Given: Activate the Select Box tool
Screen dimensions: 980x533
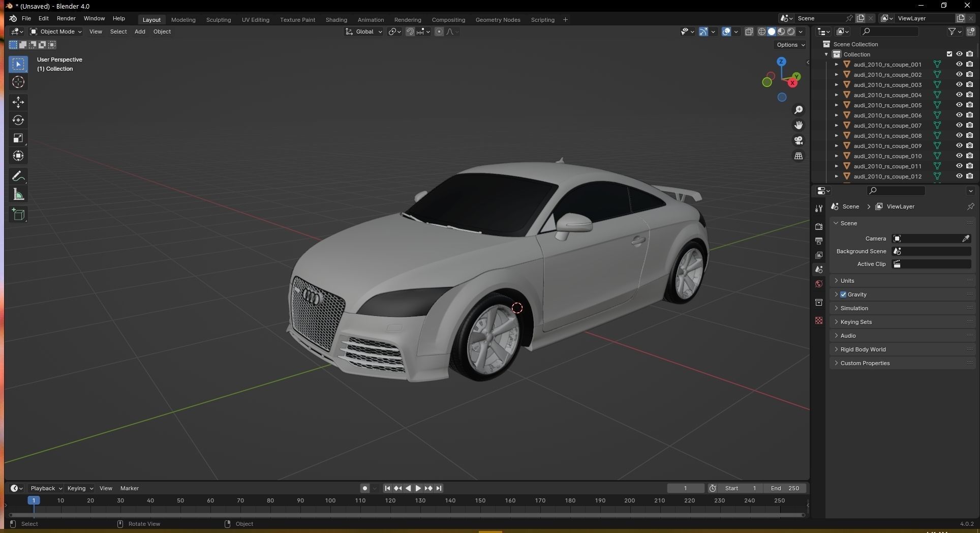Looking at the screenshot, I should (18, 64).
